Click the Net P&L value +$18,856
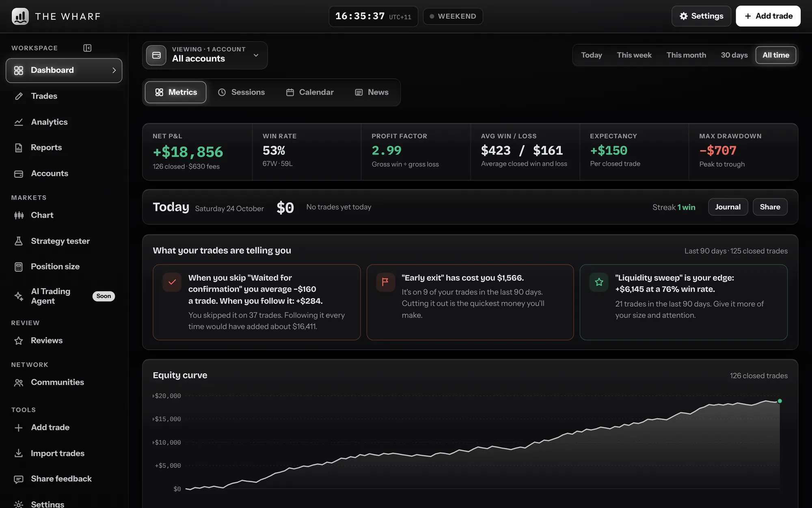The height and width of the screenshot is (508, 812). [188, 152]
